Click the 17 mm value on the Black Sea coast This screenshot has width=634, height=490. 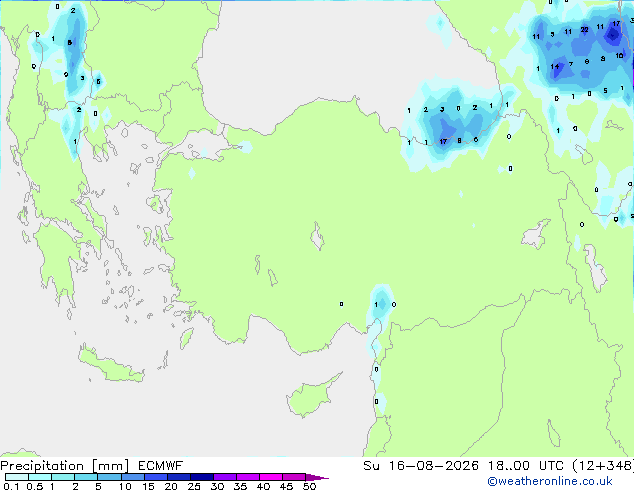[x=443, y=141]
